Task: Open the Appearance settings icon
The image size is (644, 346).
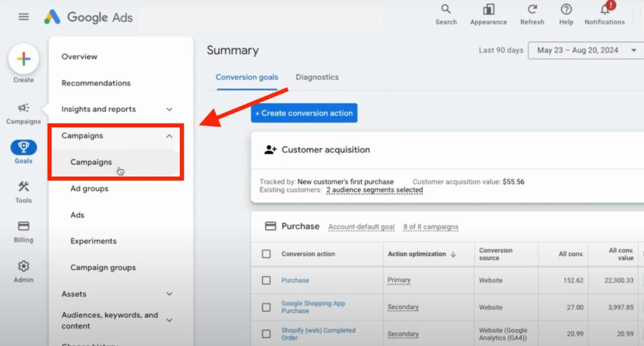Action: 488,9
